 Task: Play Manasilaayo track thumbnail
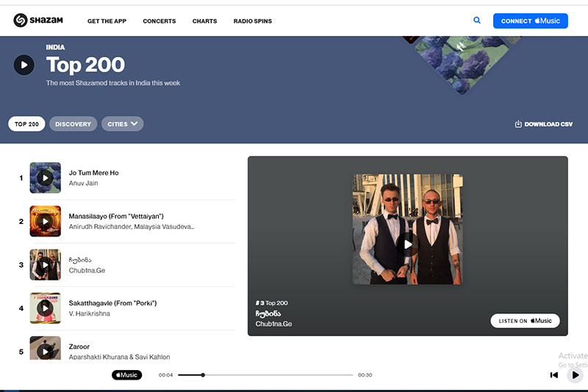[x=45, y=221]
